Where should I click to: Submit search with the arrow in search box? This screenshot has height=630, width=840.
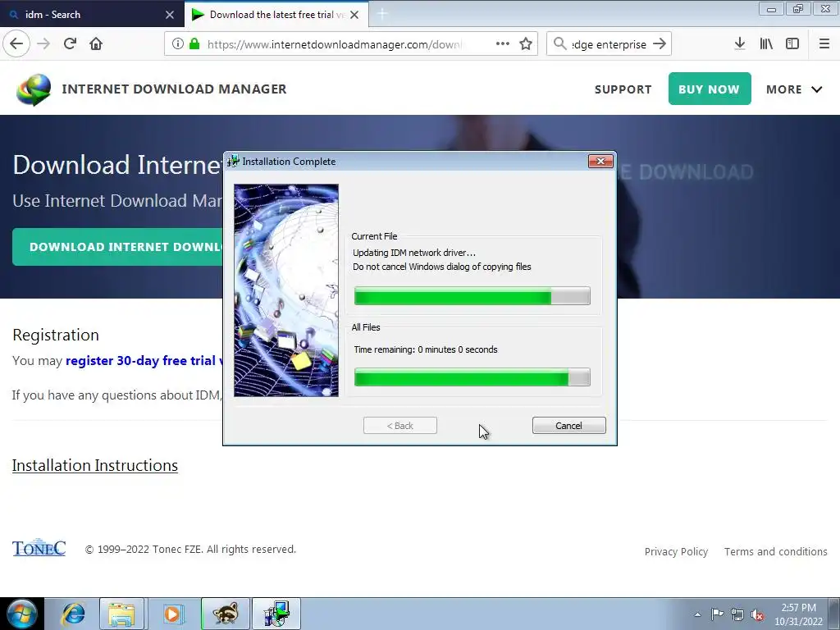(660, 44)
